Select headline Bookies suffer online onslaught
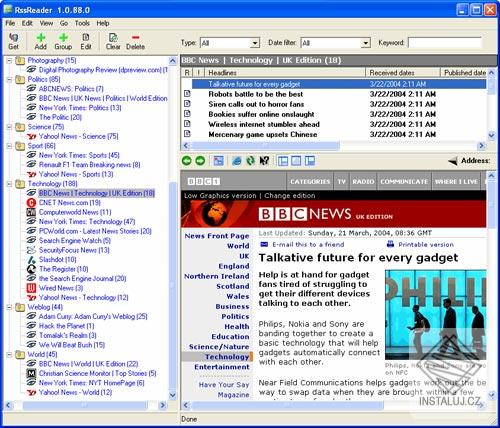Image resolution: width=500 pixels, height=428 pixels. coord(261,114)
